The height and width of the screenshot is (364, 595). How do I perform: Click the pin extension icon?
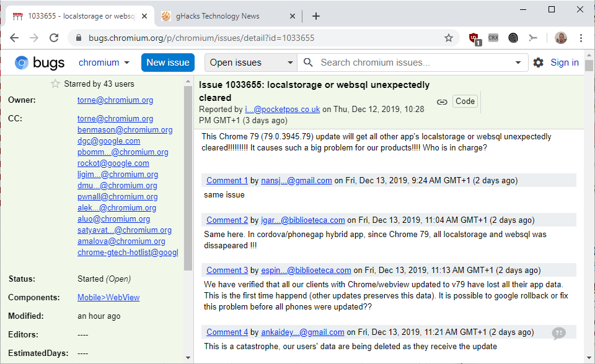coord(533,38)
